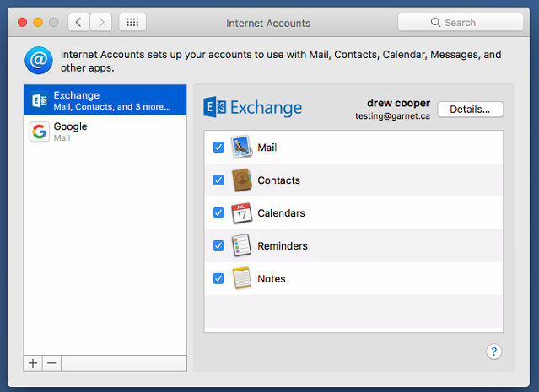Screen dimensions: 539x392
Task: Show all preferences grid button
Action: pos(132,23)
